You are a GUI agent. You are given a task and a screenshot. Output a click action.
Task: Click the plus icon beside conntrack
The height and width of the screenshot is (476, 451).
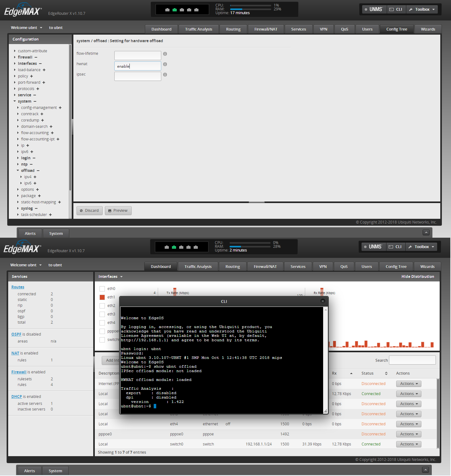[42, 114]
